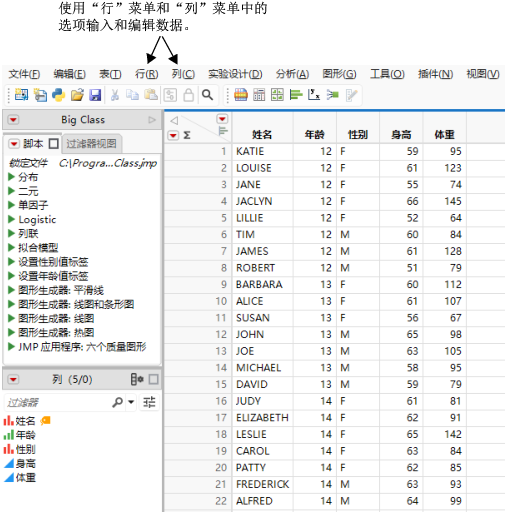
Task: Click the Paste clipboard icon
Action: tap(151, 95)
